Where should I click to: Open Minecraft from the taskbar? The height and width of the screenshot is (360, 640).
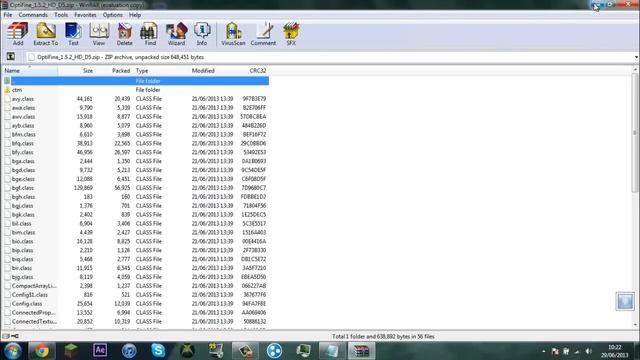tap(71, 351)
